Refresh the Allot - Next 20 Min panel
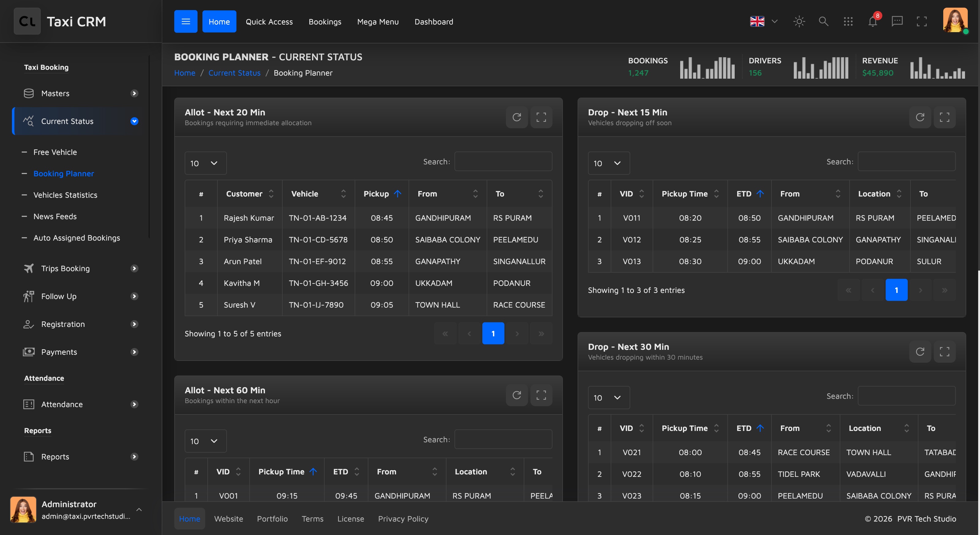 tap(517, 117)
